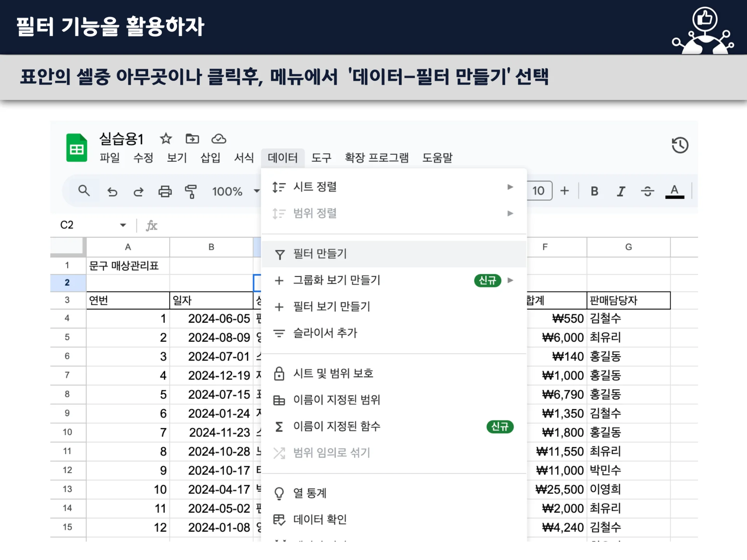Click the 데이터 menu

pyautogui.click(x=283, y=157)
